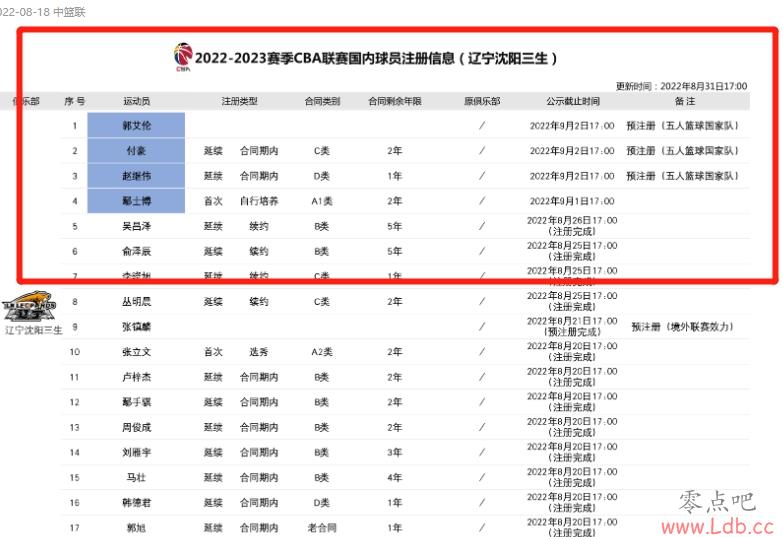Click player name 吴昌泽
This screenshot has height=537, width=783.
click(136, 226)
